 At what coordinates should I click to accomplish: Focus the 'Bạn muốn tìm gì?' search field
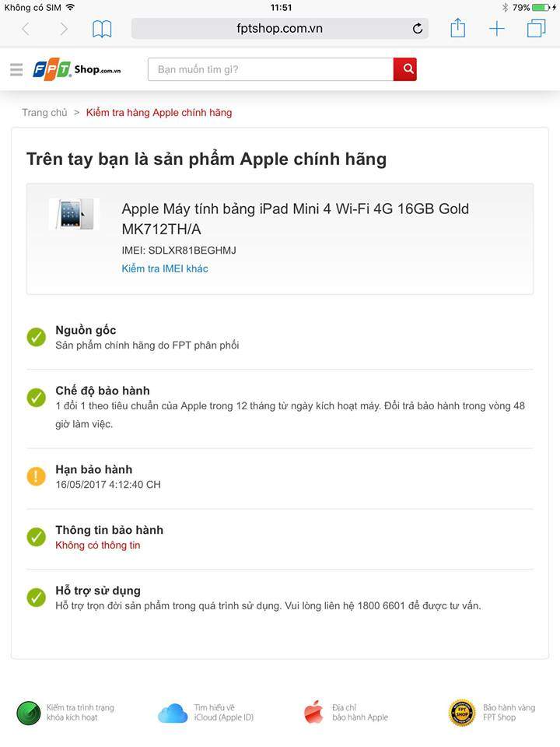tap(271, 69)
